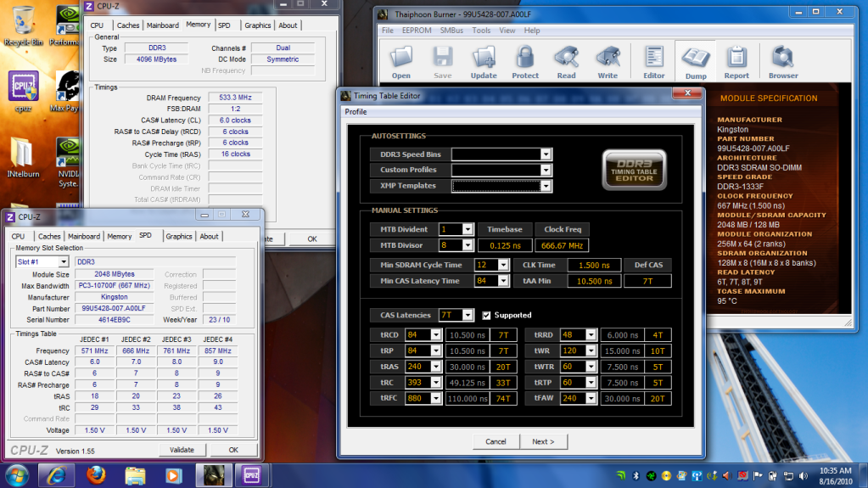Click the DRAM Frequency 533.3 MHz value
Viewport: 868px width, 488px height.
pos(235,98)
